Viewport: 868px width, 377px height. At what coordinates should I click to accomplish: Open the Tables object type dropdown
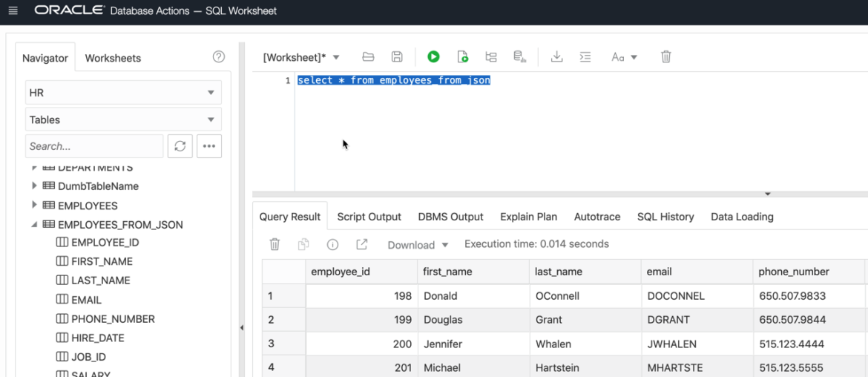pos(123,119)
